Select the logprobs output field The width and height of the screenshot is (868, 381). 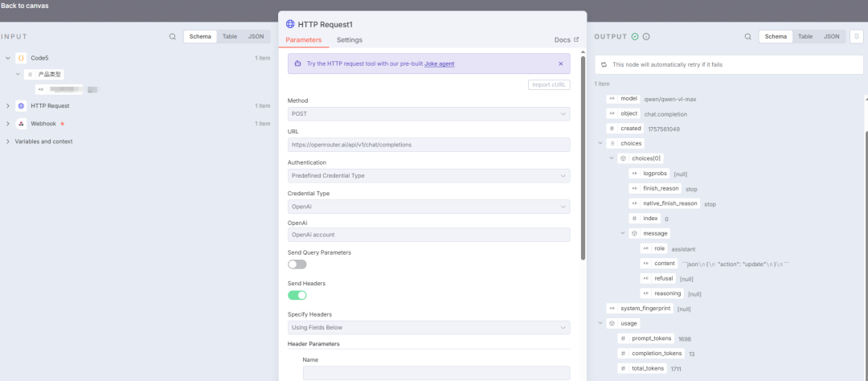click(650, 174)
